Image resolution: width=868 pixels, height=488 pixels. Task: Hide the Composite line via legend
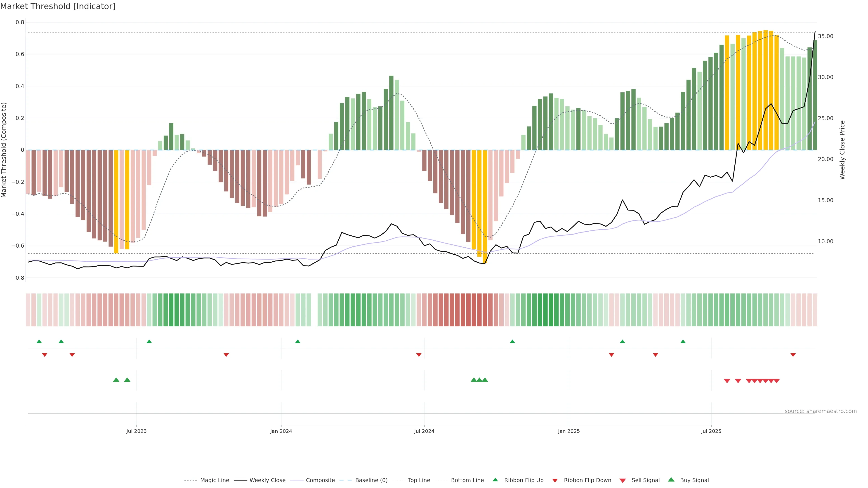point(320,480)
